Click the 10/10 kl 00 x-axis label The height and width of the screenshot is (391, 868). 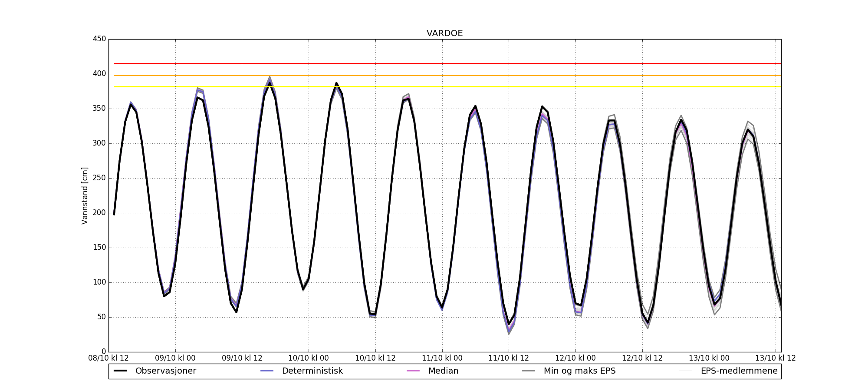(309, 358)
